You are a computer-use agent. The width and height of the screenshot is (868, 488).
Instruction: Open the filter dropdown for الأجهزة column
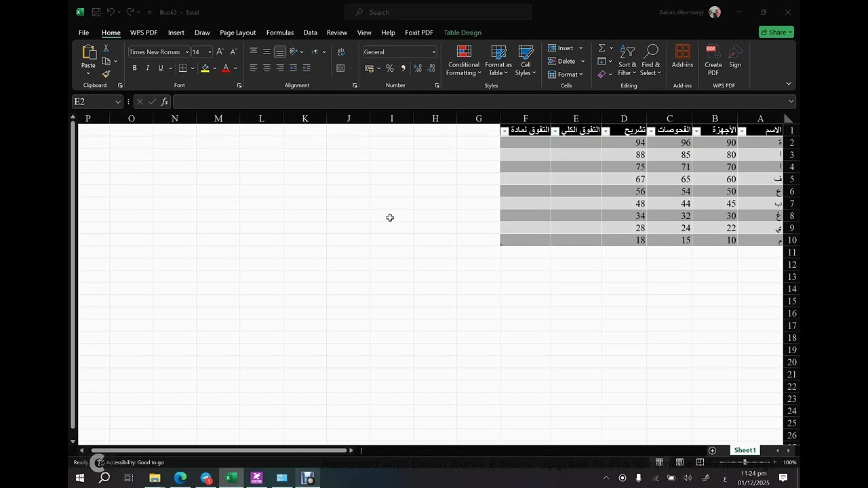click(x=696, y=131)
